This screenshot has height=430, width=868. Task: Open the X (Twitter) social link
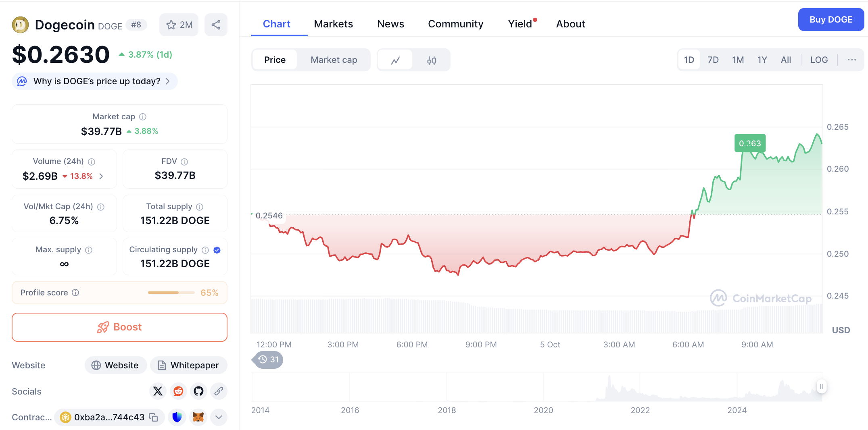click(x=158, y=391)
